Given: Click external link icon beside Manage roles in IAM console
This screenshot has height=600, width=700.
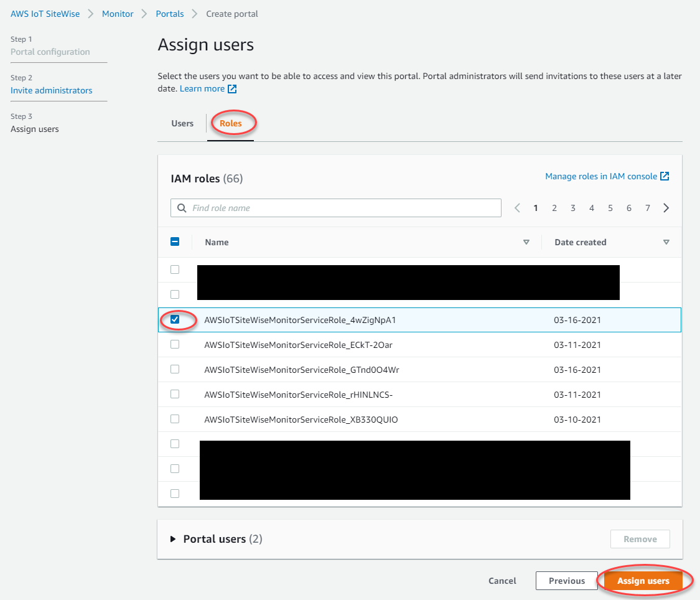Looking at the screenshot, I should [665, 176].
